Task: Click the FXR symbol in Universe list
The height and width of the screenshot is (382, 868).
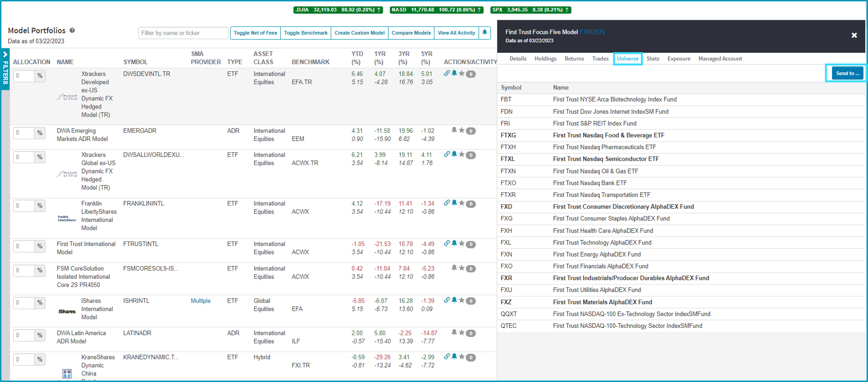Action: click(x=506, y=278)
